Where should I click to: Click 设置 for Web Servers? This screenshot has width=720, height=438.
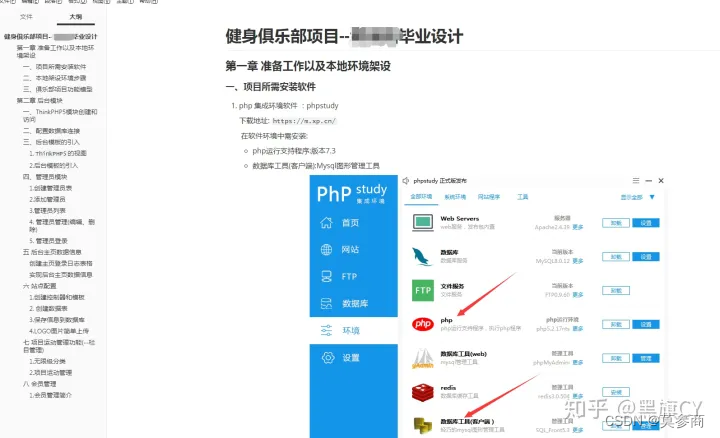646,223
